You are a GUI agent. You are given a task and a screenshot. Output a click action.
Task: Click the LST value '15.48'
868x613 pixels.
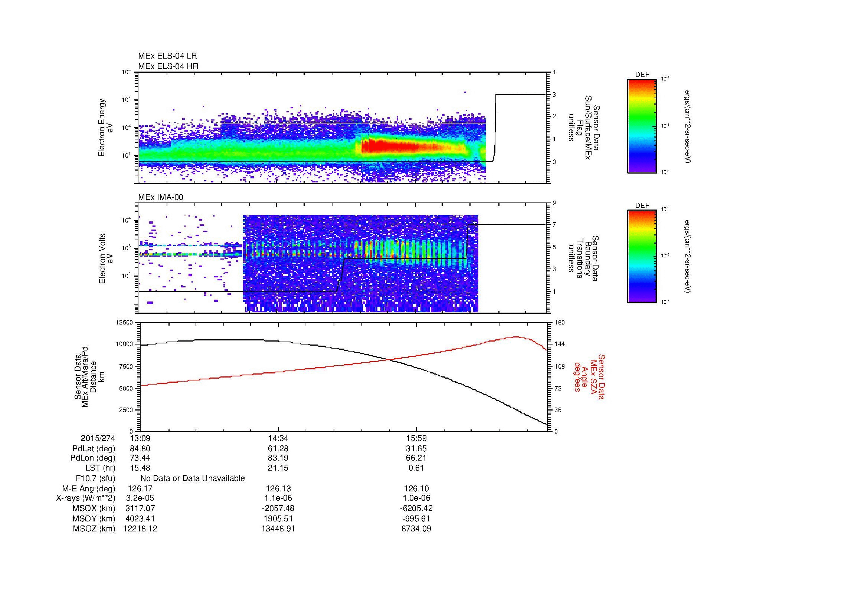[140, 468]
